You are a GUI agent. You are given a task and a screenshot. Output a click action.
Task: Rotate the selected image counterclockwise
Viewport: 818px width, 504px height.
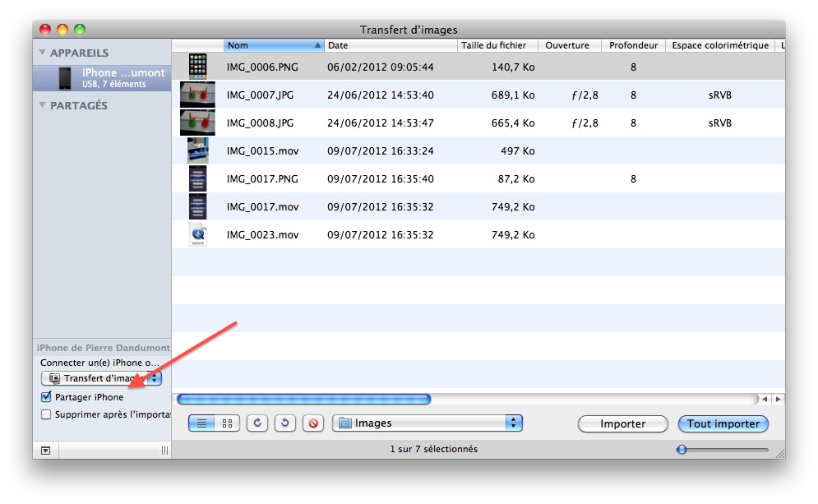[285, 423]
